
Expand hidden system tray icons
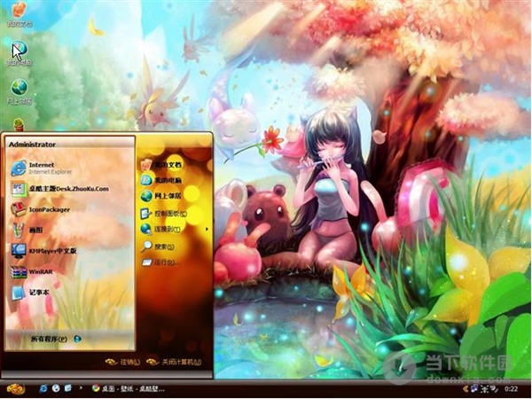coord(465,389)
